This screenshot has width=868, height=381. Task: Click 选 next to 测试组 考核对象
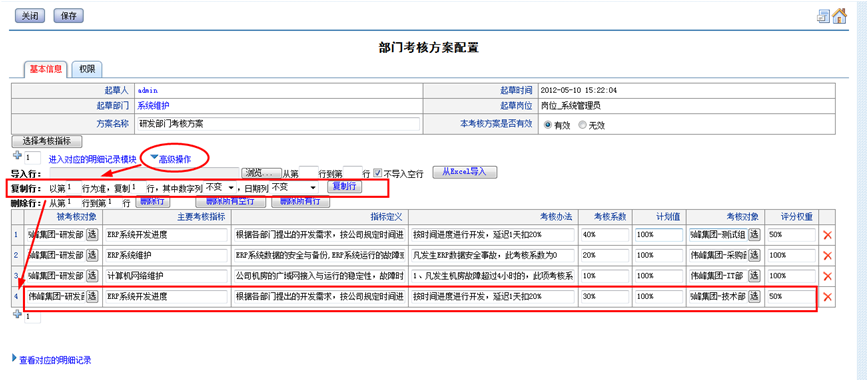(754, 235)
